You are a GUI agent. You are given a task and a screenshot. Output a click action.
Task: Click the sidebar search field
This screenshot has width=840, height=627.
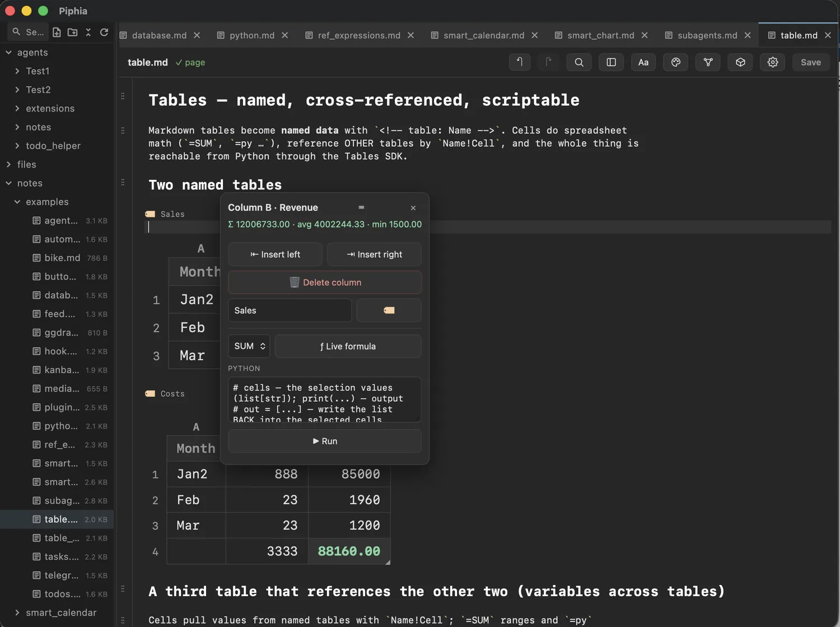tap(28, 32)
